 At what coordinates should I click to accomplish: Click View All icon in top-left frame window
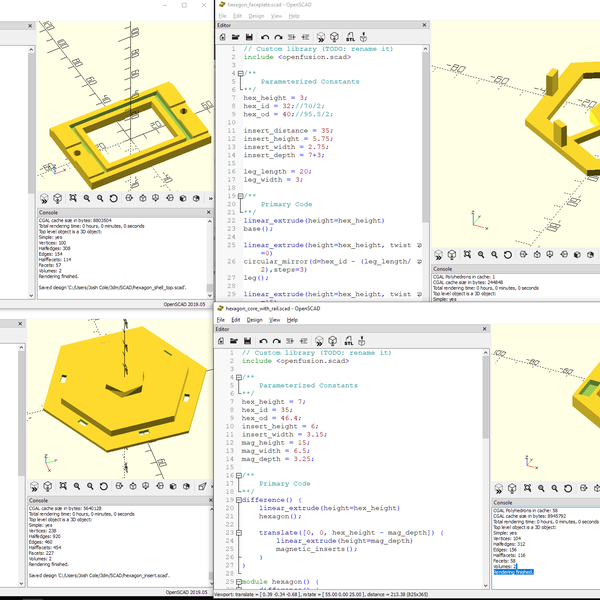pyautogui.click(x=73, y=198)
